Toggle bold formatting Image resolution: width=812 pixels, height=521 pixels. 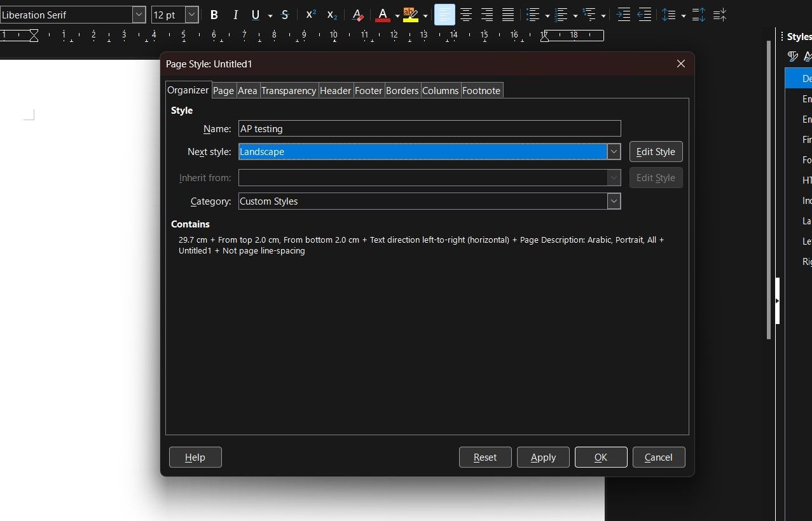point(214,15)
